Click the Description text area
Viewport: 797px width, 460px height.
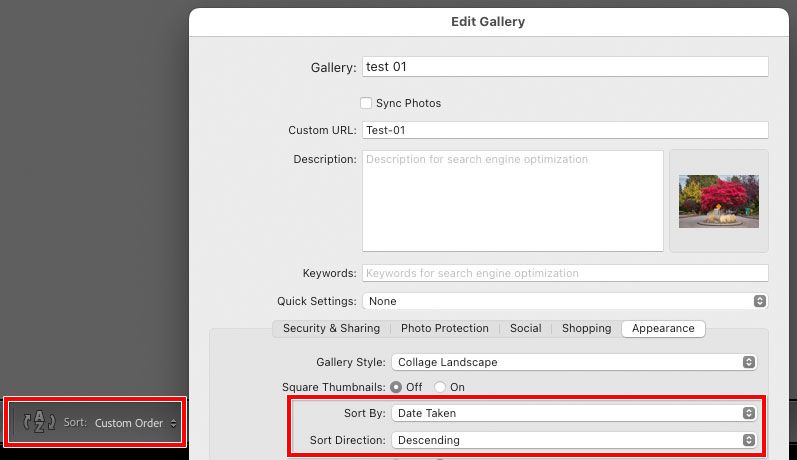[x=512, y=200]
